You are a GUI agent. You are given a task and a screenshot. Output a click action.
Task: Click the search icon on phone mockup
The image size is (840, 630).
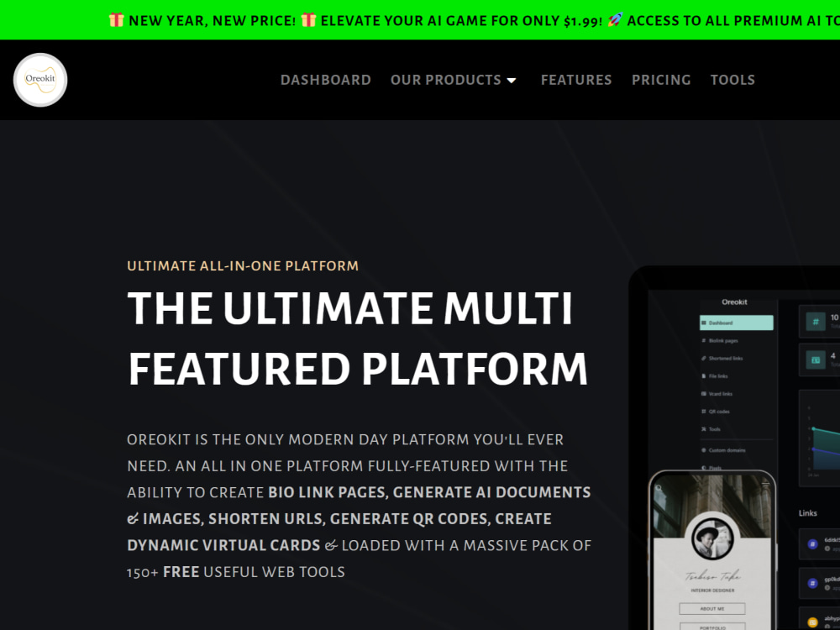[659, 487]
